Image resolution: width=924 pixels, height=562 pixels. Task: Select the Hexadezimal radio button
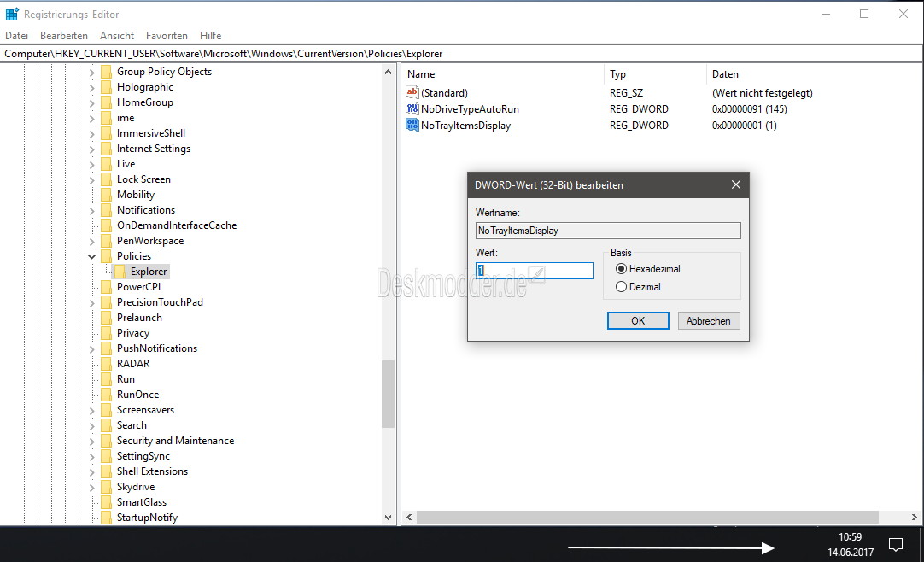pos(621,269)
